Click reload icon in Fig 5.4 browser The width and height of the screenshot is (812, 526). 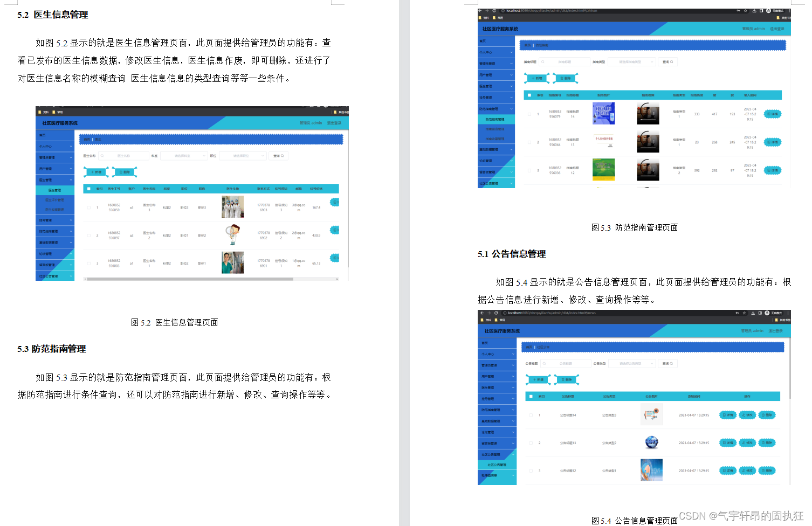[x=496, y=313]
